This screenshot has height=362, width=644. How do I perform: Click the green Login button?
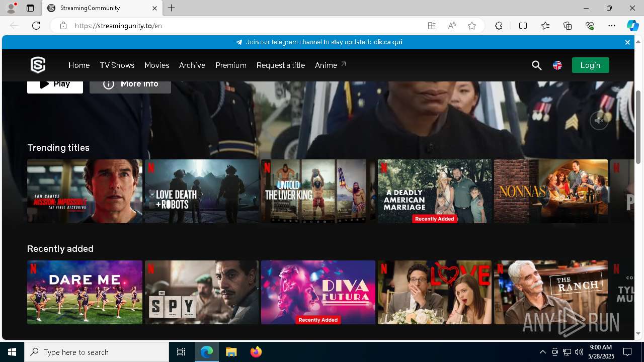coord(590,65)
